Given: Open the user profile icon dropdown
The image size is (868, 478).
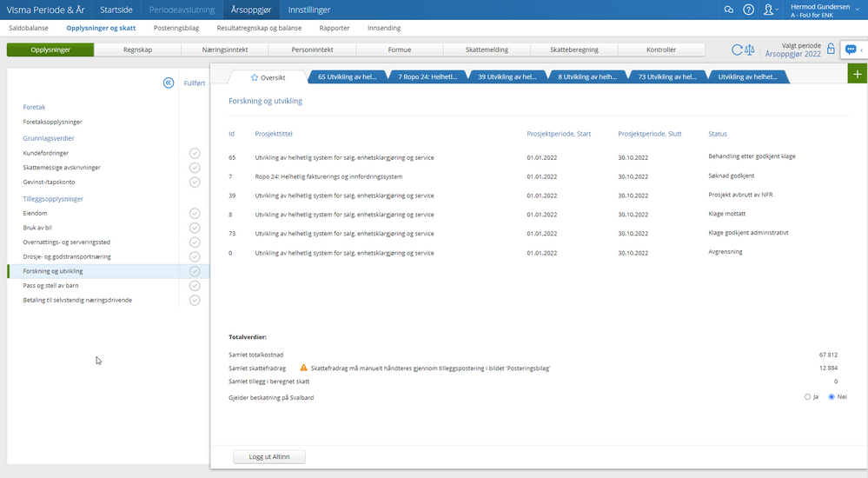Looking at the screenshot, I should click(x=771, y=10).
